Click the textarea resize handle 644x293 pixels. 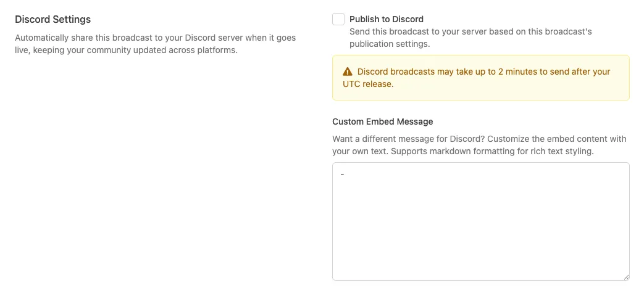626,277
